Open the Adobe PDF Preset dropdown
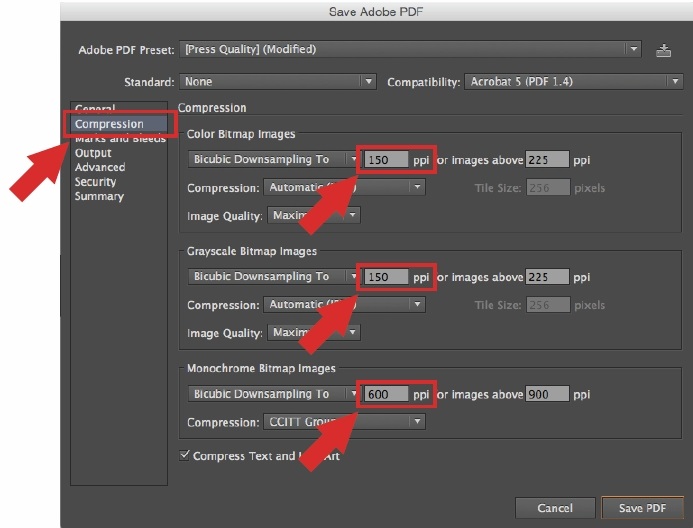693x528 pixels. point(410,50)
